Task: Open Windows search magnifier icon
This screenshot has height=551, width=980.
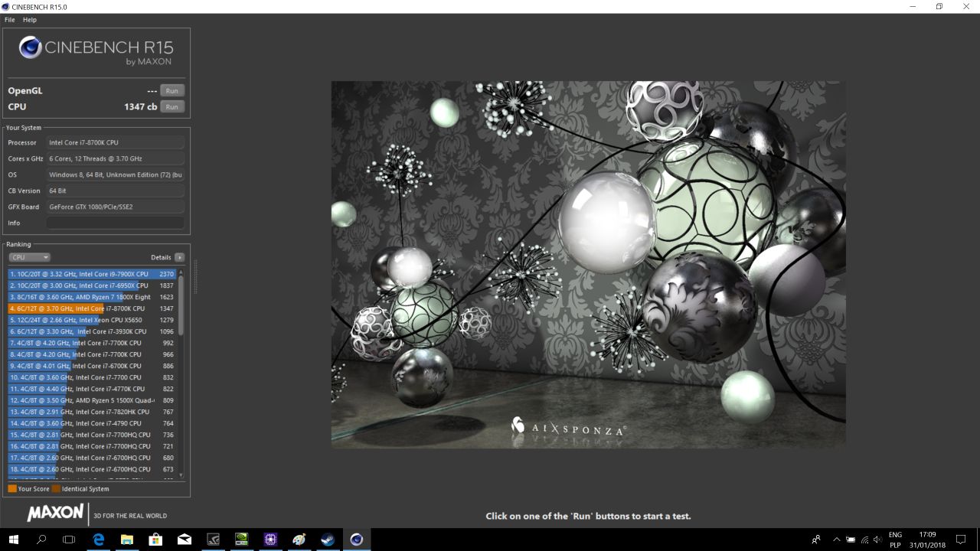Action: (41, 540)
